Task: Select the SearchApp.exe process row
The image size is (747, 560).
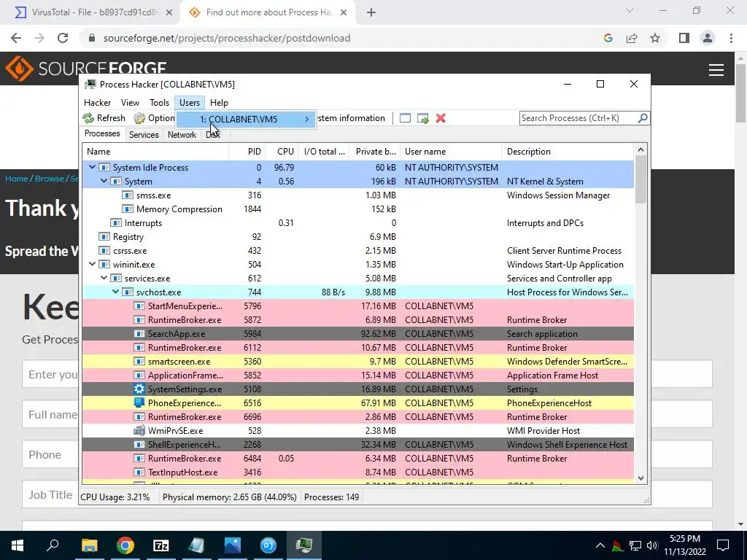Action: click(x=357, y=334)
